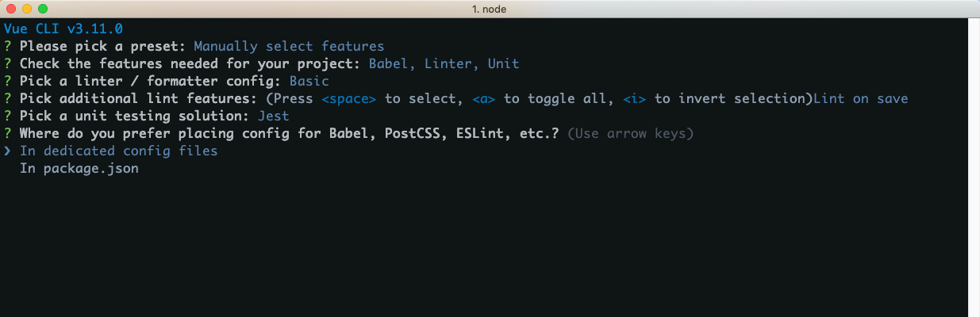Click the "<space>" key hint

pyautogui.click(x=348, y=98)
